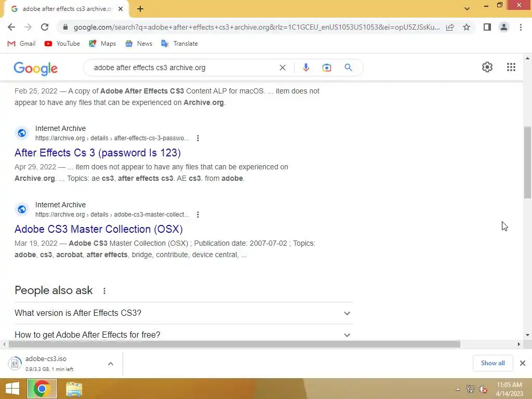Click the horizontal scrollbar thumb
Image resolution: width=532 pixels, height=399 pixels.
(x=234, y=344)
